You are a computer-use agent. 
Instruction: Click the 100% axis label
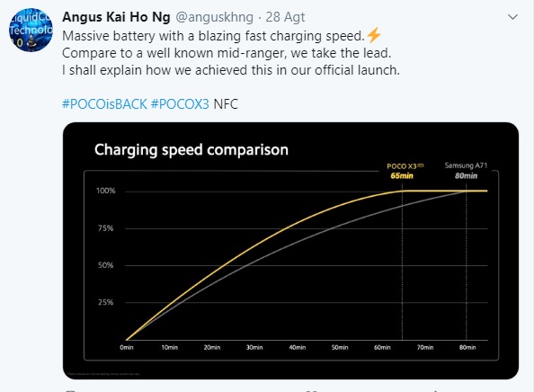(106, 191)
